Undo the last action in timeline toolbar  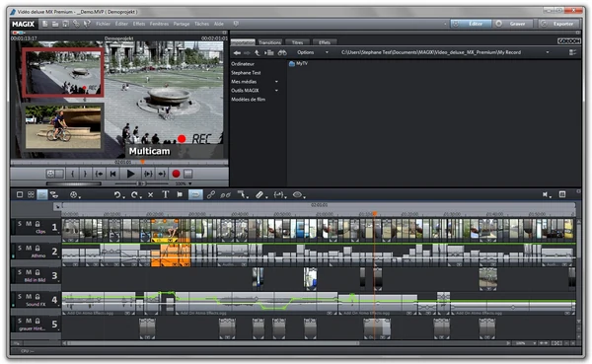117,195
